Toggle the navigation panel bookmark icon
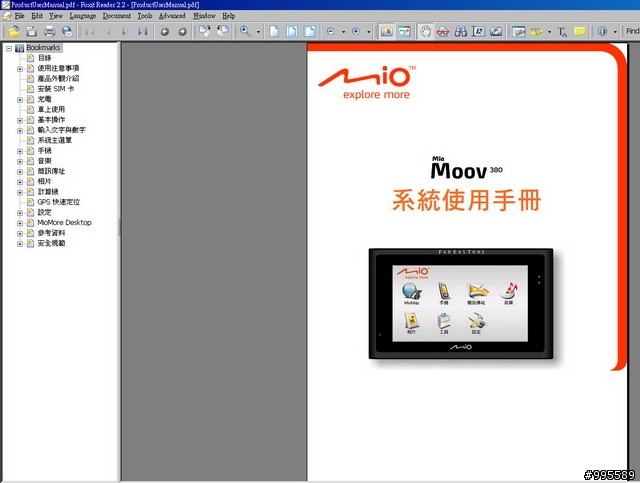 (386, 31)
